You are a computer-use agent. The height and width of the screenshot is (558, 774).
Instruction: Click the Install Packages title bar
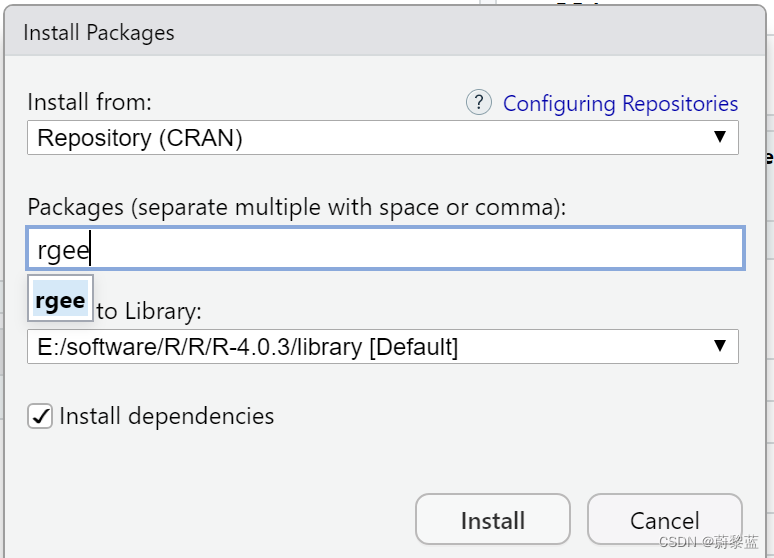point(385,33)
